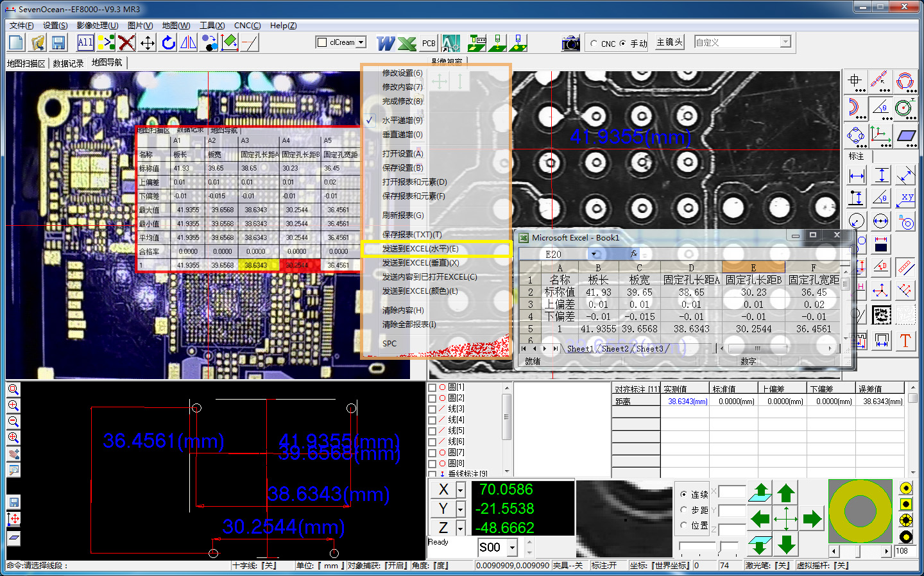Screen dimensions: 924x576
Task: Export to Word using the W icon
Action: [386, 43]
